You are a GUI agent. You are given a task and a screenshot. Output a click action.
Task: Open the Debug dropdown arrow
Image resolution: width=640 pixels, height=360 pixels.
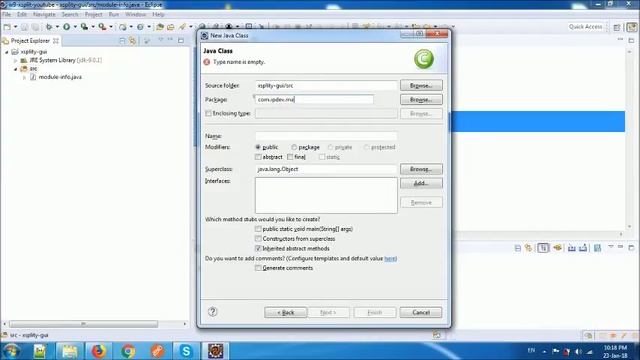tap(57, 27)
